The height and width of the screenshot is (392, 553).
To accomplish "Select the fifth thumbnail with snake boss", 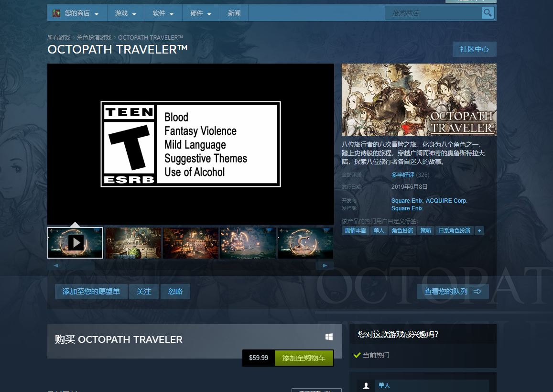I will 305,243.
